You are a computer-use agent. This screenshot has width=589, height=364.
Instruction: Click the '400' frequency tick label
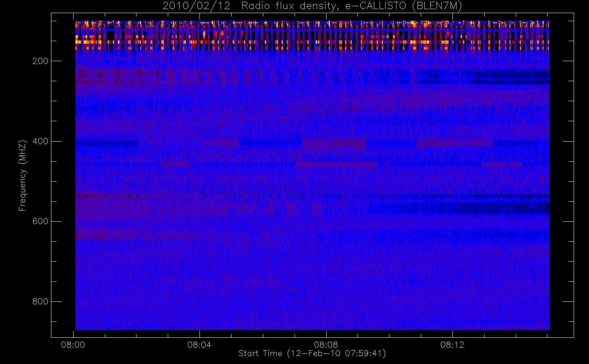40,141
